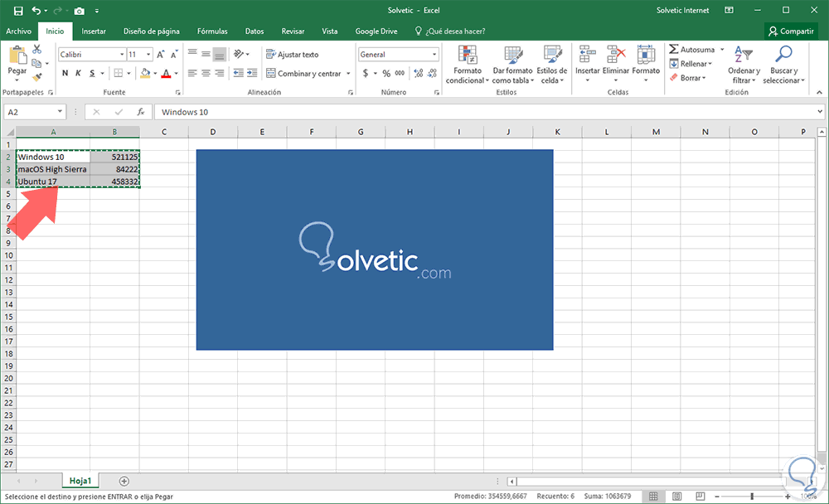
Task: Click the Compartir button
Action: coord(791,31)
